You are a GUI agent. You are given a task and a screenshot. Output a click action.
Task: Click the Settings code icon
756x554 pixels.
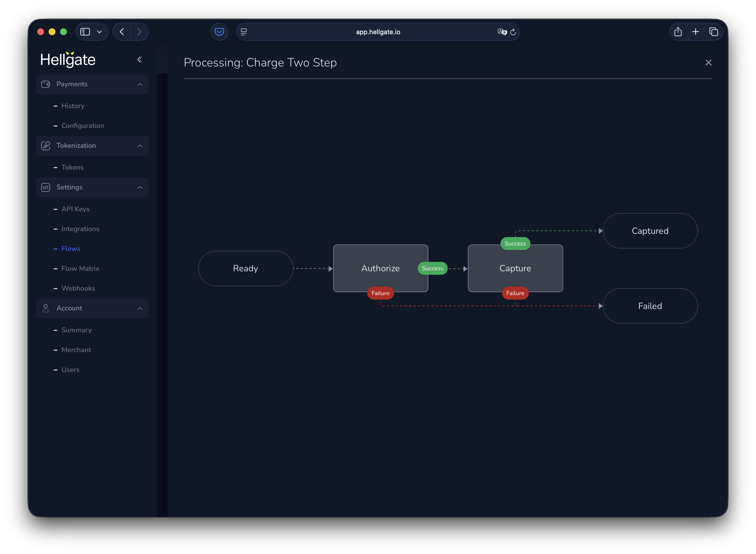tap(46, 187)
